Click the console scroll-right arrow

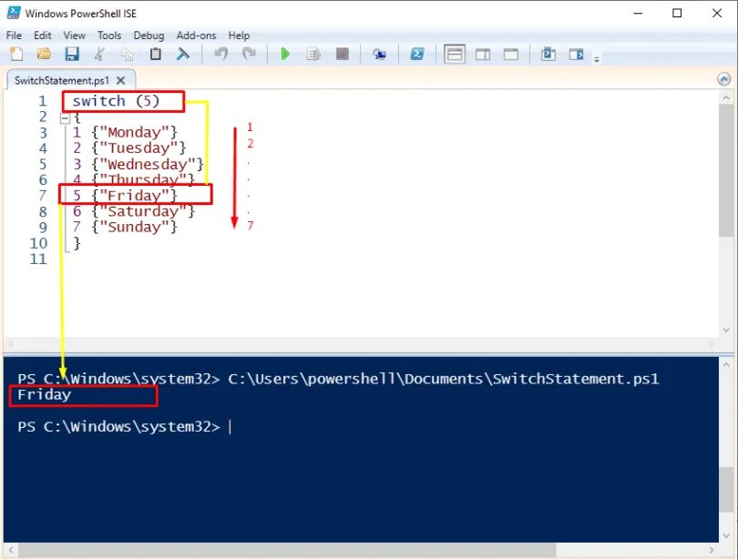712,550
